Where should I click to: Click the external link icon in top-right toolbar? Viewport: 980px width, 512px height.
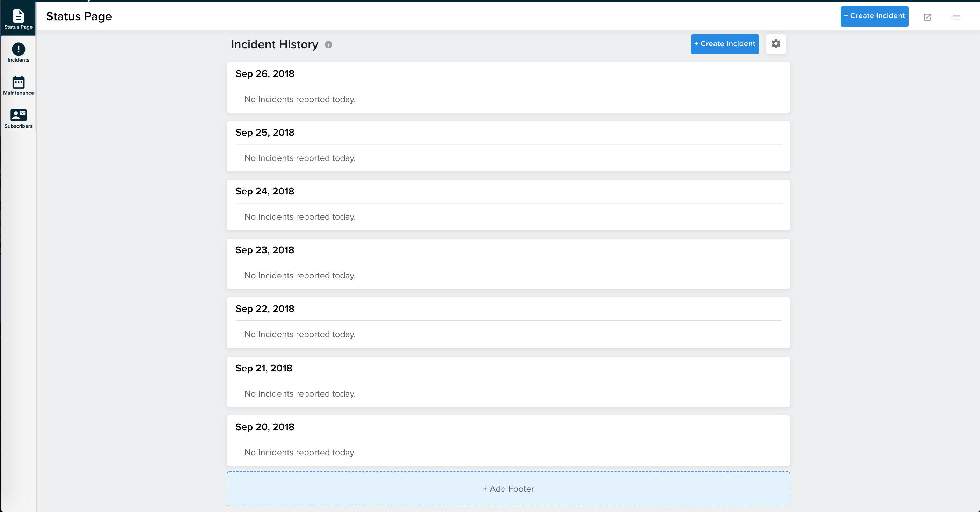pos(928,16)
